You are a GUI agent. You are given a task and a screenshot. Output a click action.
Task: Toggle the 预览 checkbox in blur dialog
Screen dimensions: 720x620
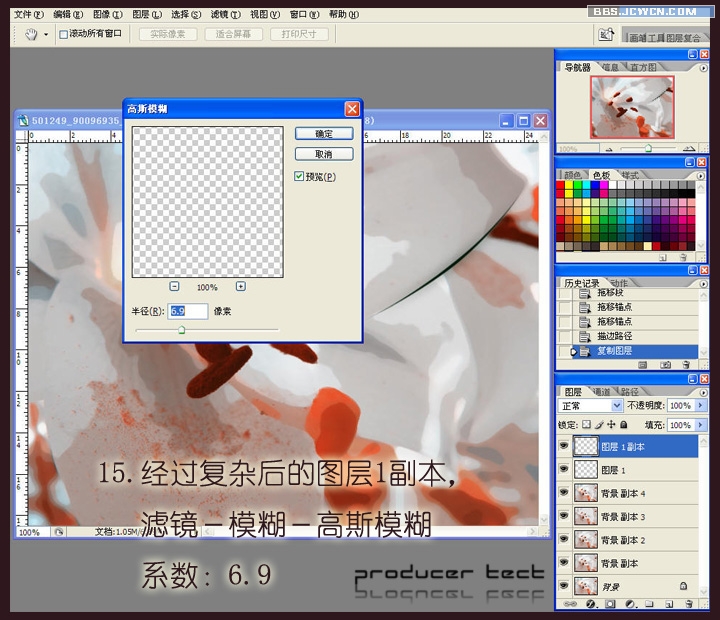pyautogui.click(x=299, y=176)
